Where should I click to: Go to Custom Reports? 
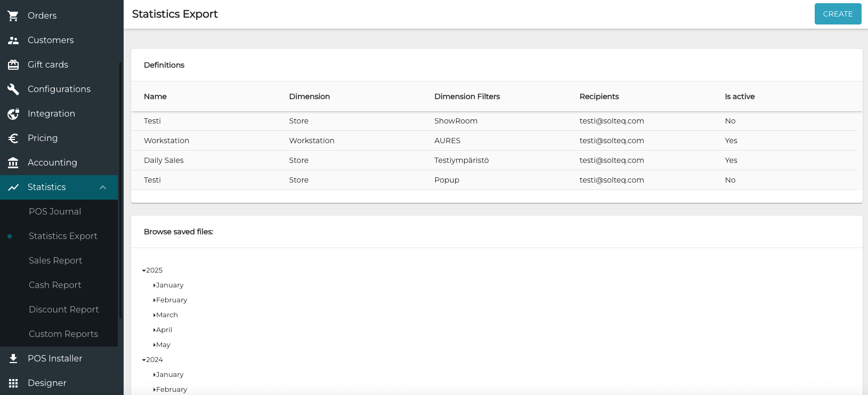pyautogui.click(x=63, y=334)
